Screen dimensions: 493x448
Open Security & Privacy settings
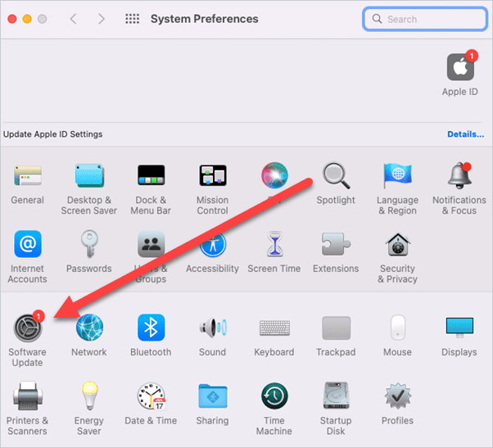tap(398, 244)
